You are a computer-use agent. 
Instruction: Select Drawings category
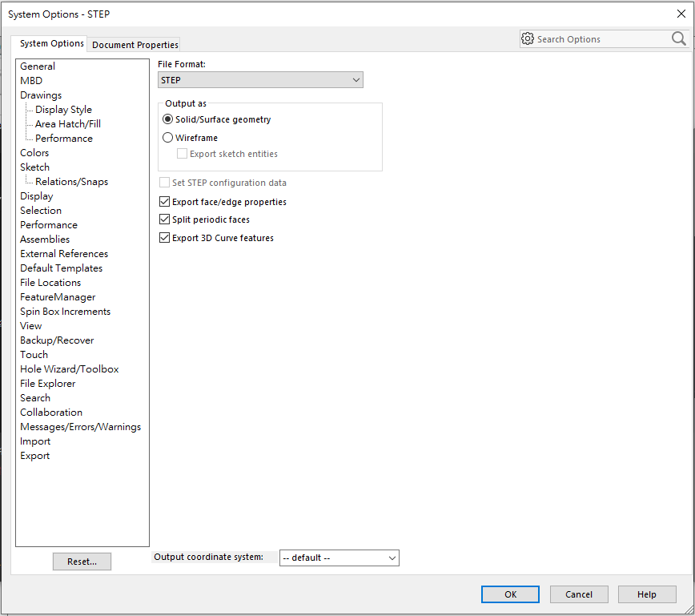click(x=41, y=95)
